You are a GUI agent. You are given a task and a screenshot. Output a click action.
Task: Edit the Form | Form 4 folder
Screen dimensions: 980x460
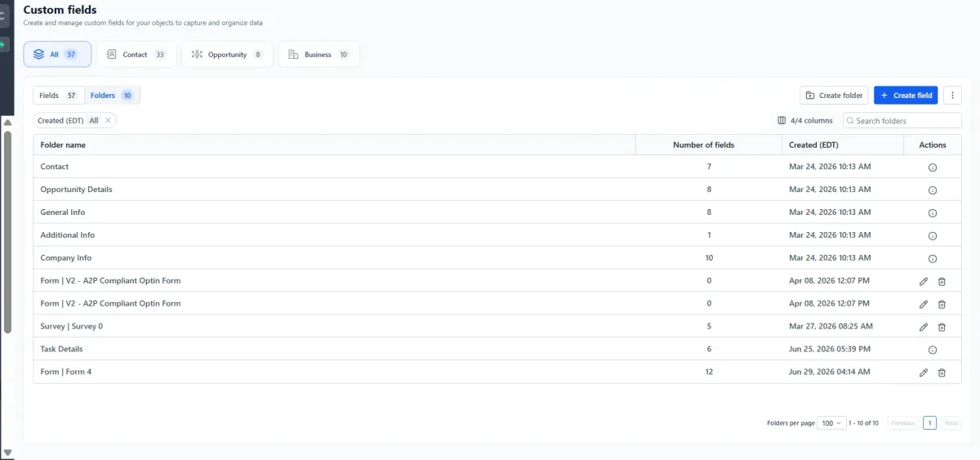[x=924, y=373]
